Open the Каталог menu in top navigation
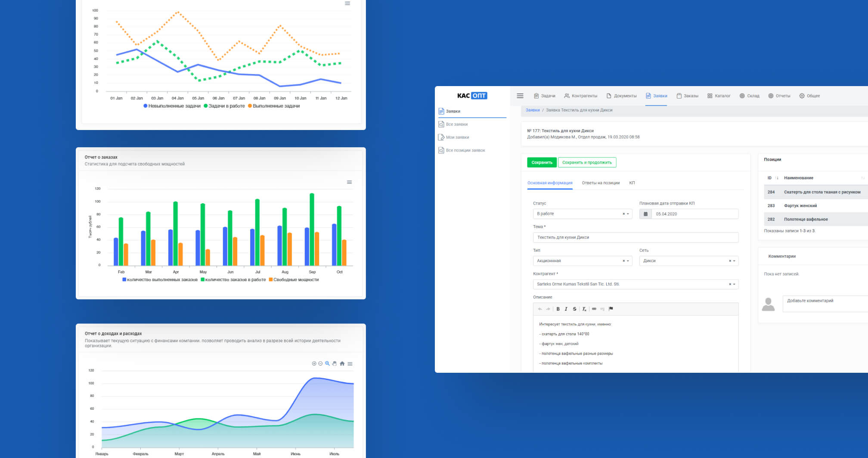868x458 pixels. [x=719, y=96]
